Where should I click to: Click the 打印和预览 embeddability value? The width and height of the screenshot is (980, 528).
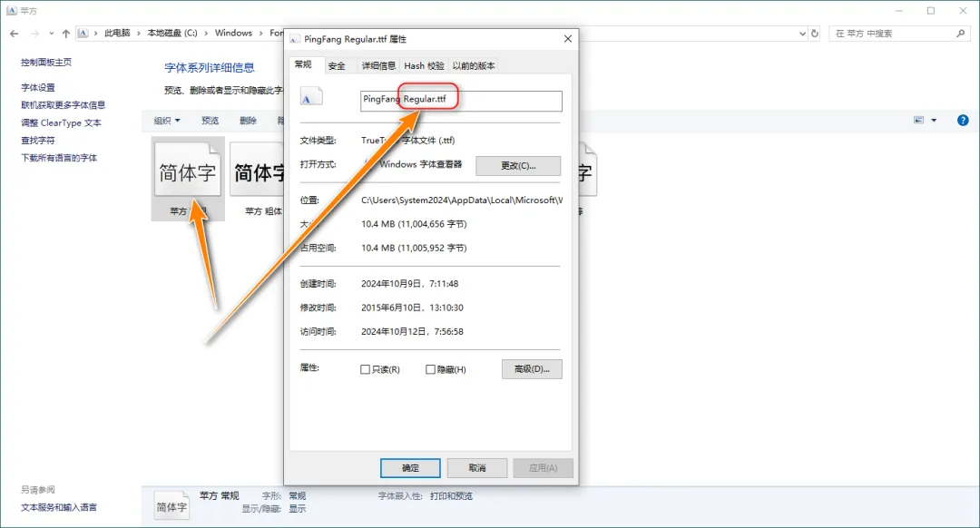coord(451,496)
